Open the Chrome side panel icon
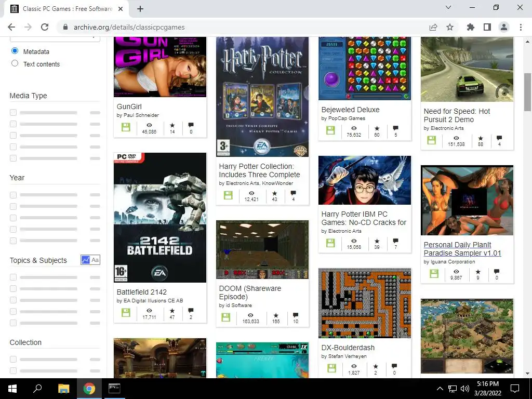Screen dimensions: 532x399 [487, 27]
